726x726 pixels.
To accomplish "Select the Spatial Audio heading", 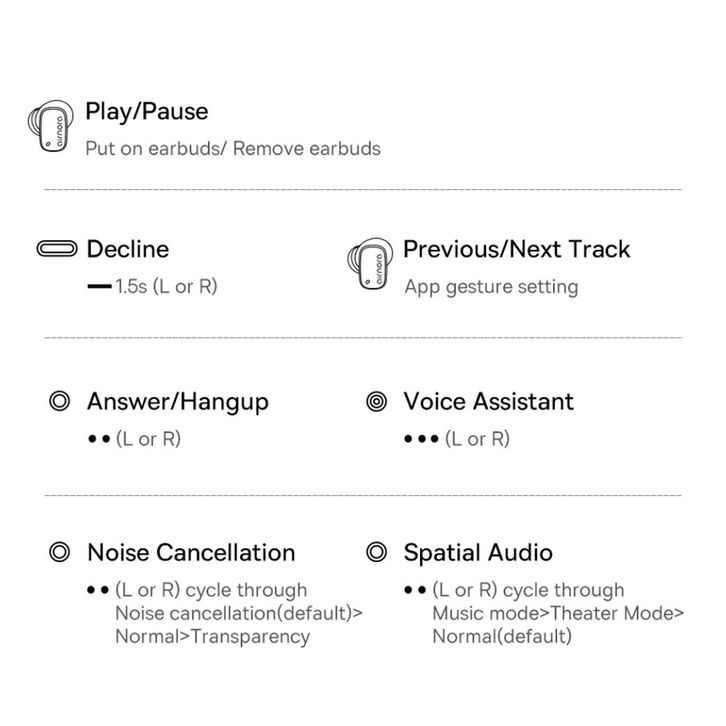I will point(478,553).
